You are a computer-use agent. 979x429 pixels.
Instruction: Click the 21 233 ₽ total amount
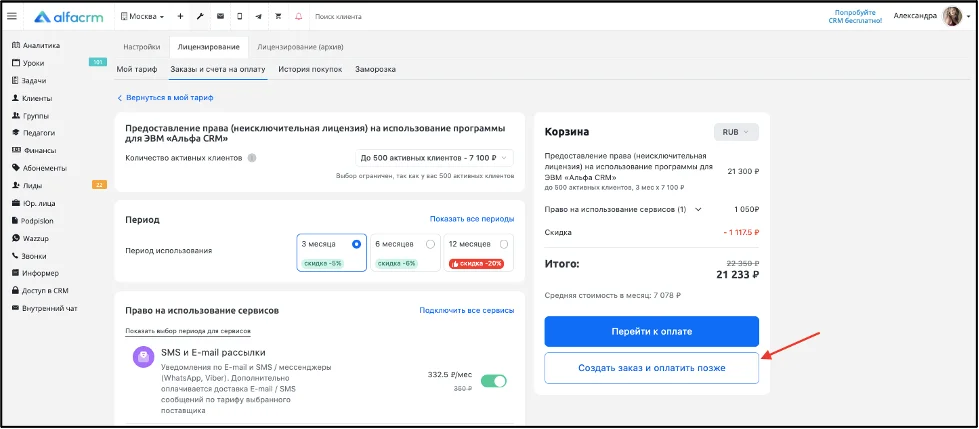(738, 275)
